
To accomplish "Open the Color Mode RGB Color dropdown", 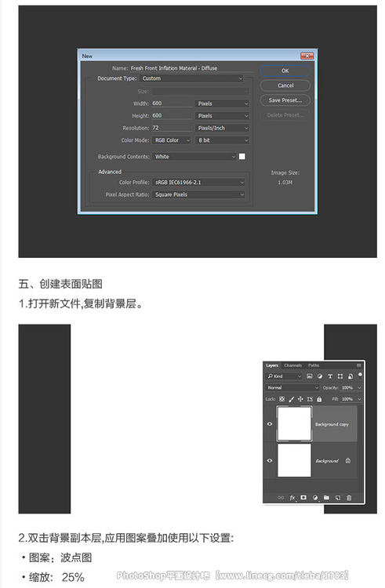I will pyautogui.click(x=171, y=140).
